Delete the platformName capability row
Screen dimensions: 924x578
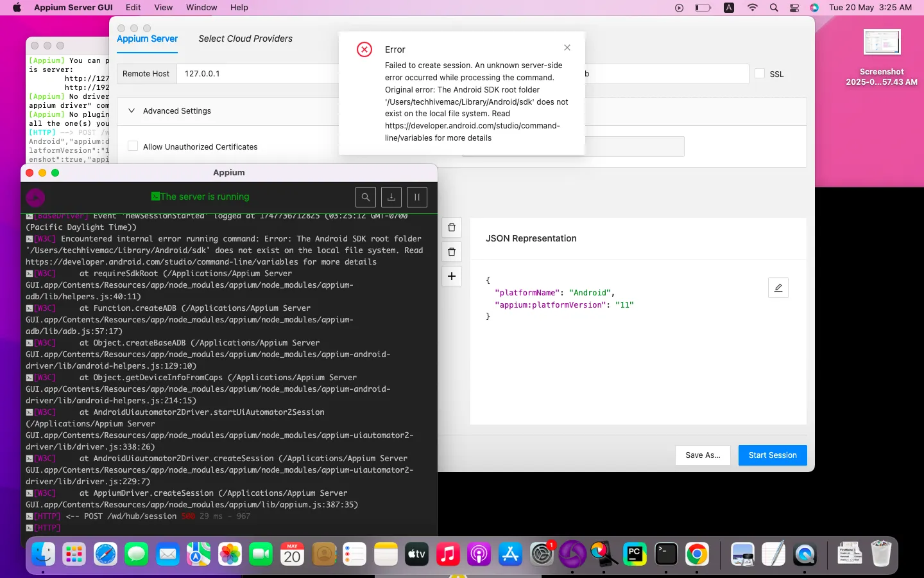pos(452,227)
